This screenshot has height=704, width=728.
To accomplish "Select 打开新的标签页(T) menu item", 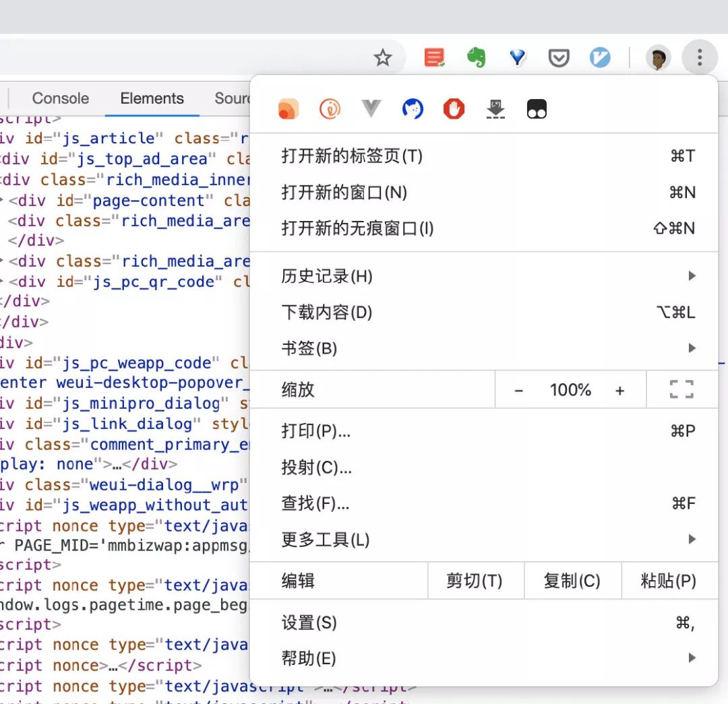I will click(484, 156).
